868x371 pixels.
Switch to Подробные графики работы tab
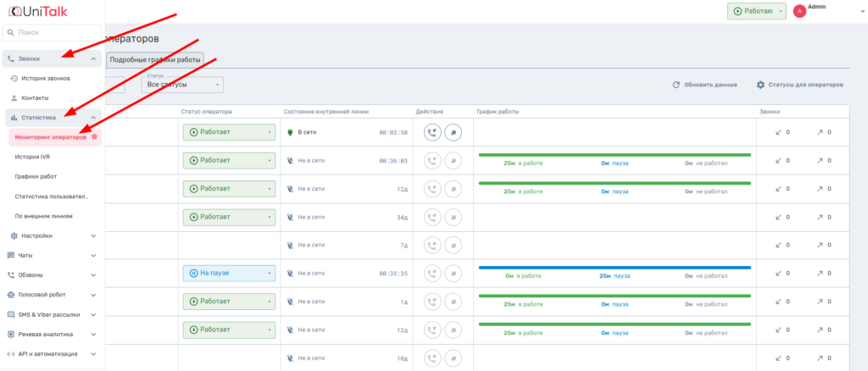pos(155,59)
